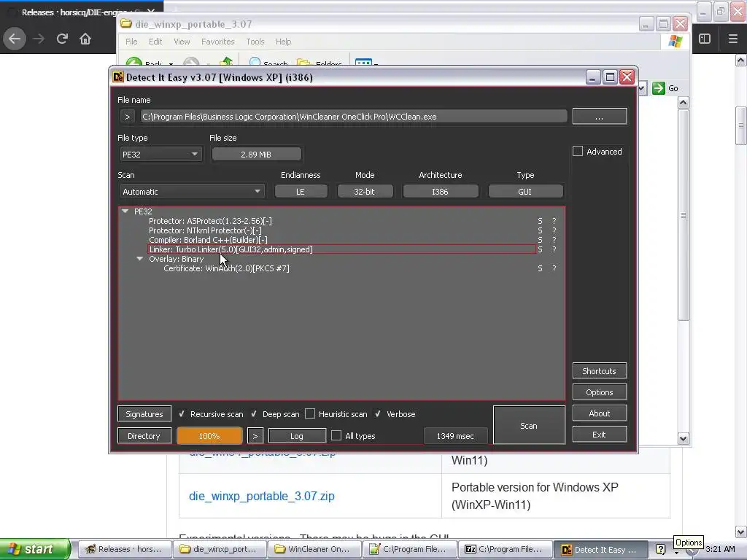Open Help menu in Explorer window

283,42
